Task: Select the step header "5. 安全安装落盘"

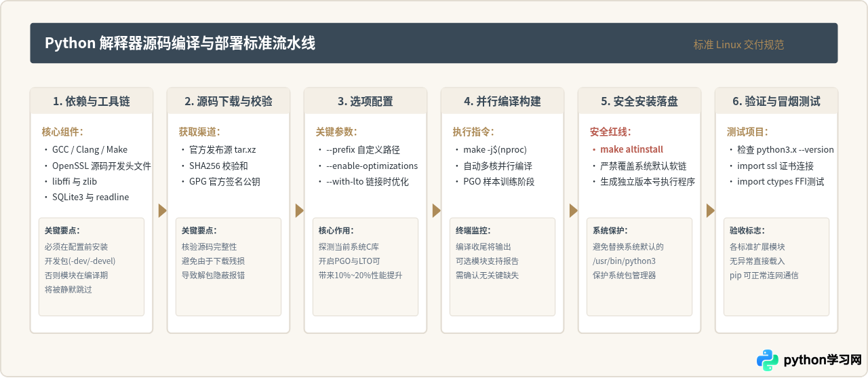Action: click(x=639, y=101)
